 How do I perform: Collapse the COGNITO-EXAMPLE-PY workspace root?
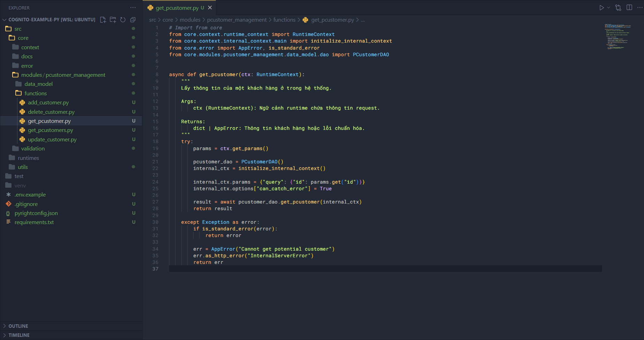(52, 20)
